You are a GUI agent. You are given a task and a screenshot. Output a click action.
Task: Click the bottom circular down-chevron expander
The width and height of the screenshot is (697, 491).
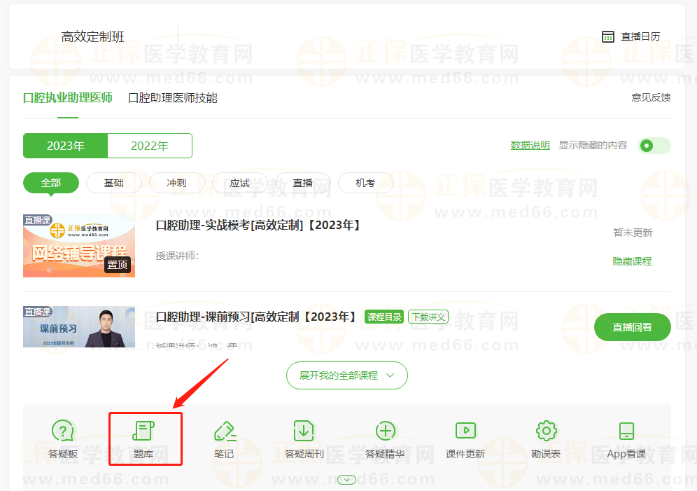pos(347,479)
